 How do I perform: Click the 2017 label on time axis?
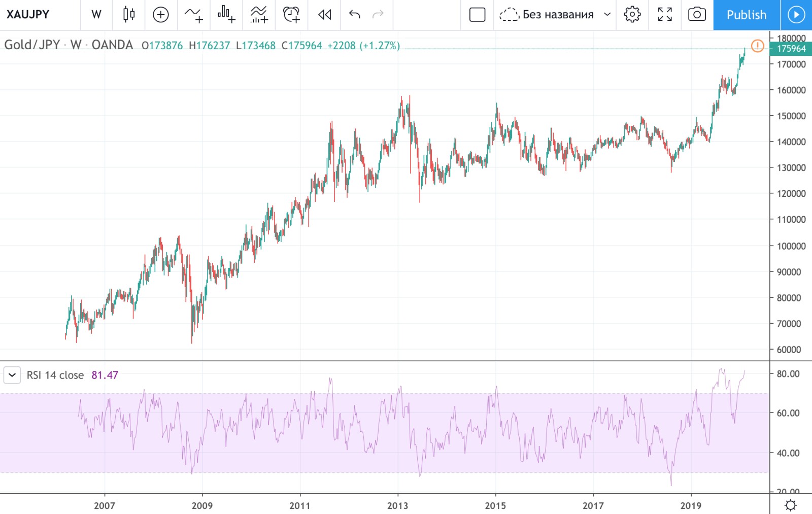click(593, 505)
